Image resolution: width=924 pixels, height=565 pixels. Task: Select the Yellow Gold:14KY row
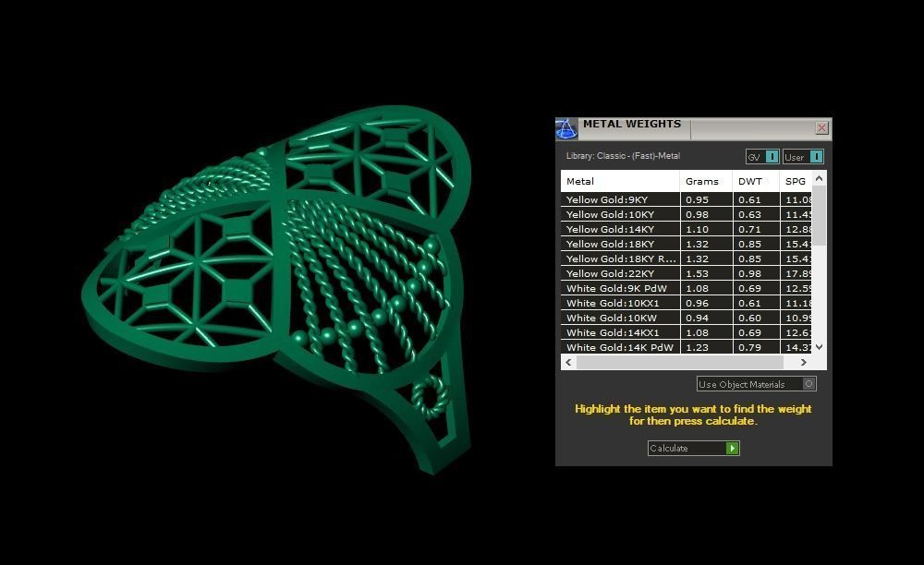coord(686,229)
